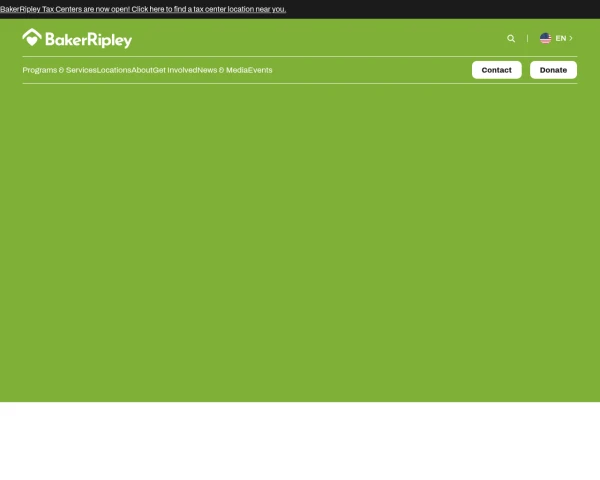Image resolution: width=600 pixels, height=480 pixels.
Task: Select About in the navigation bar
Action: (x=142, y=70)
